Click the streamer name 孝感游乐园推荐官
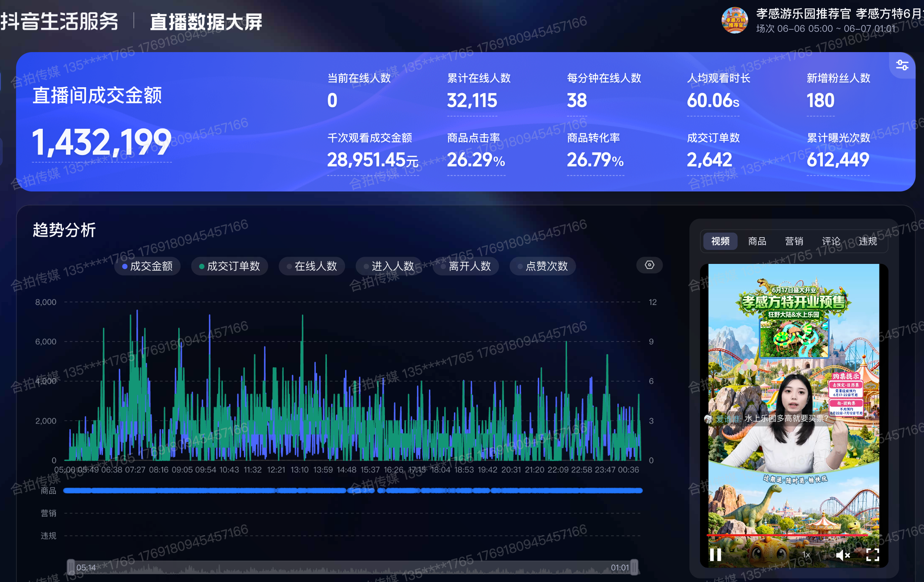The height and width of the screenshot is (582, 924). point(803,14)
